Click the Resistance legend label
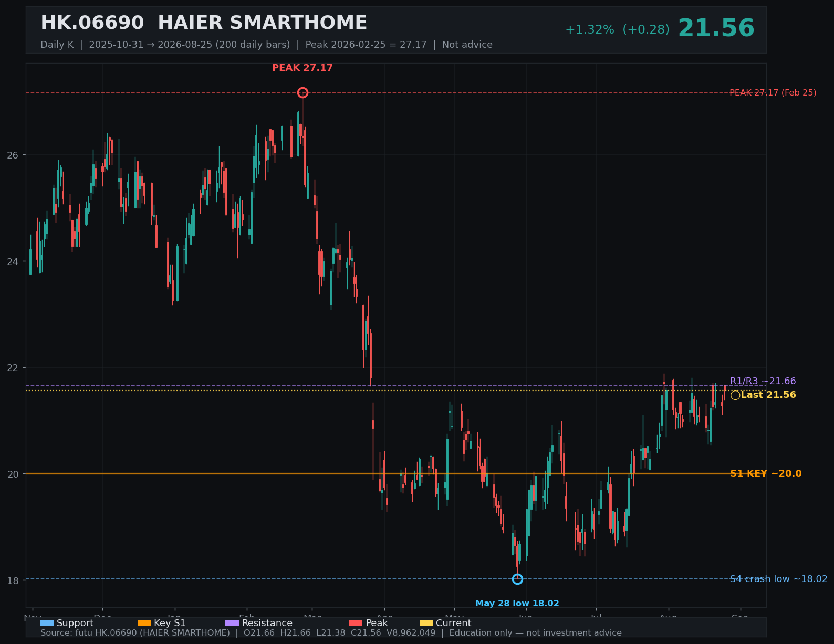This screenshot has width=834, height=644. 267,623
